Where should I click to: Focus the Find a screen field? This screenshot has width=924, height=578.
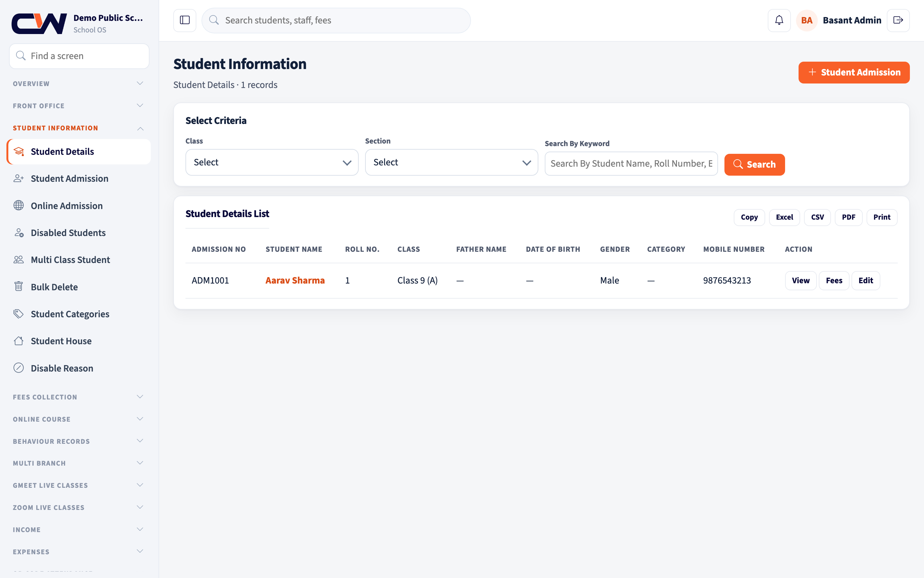tap(79, 56)
